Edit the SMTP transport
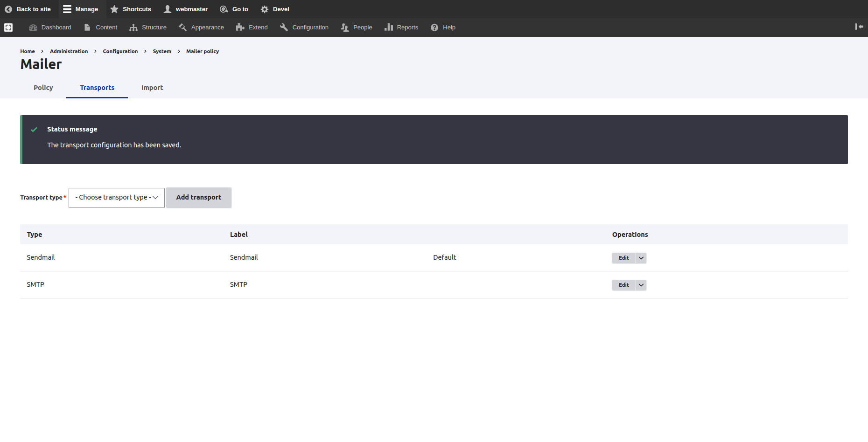Image resolution: width=868 pixels, height=442 pixels. coord(623,285)
